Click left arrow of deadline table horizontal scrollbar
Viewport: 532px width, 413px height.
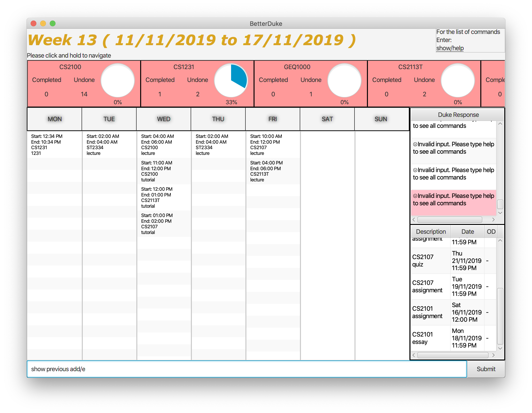point(414,355)
